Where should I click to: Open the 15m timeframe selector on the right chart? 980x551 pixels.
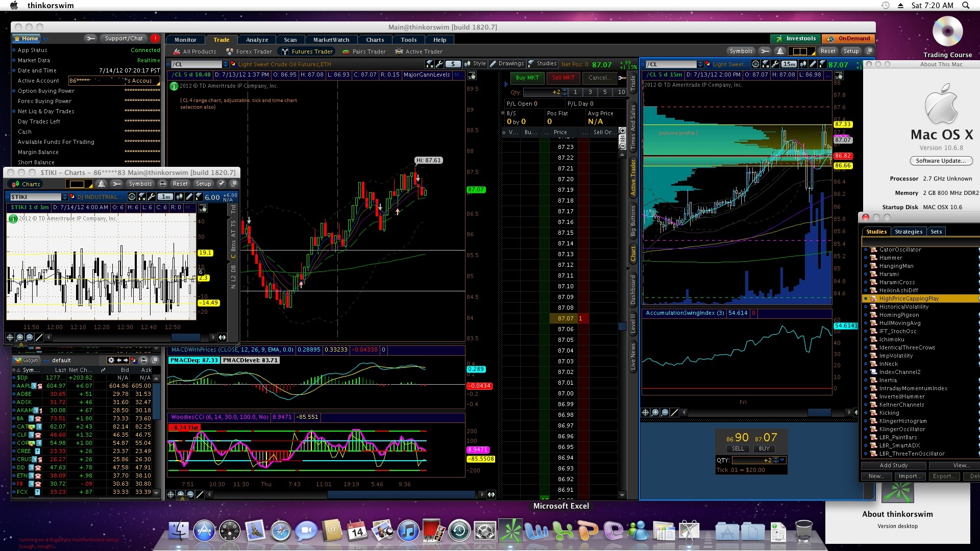coord(789,64)
